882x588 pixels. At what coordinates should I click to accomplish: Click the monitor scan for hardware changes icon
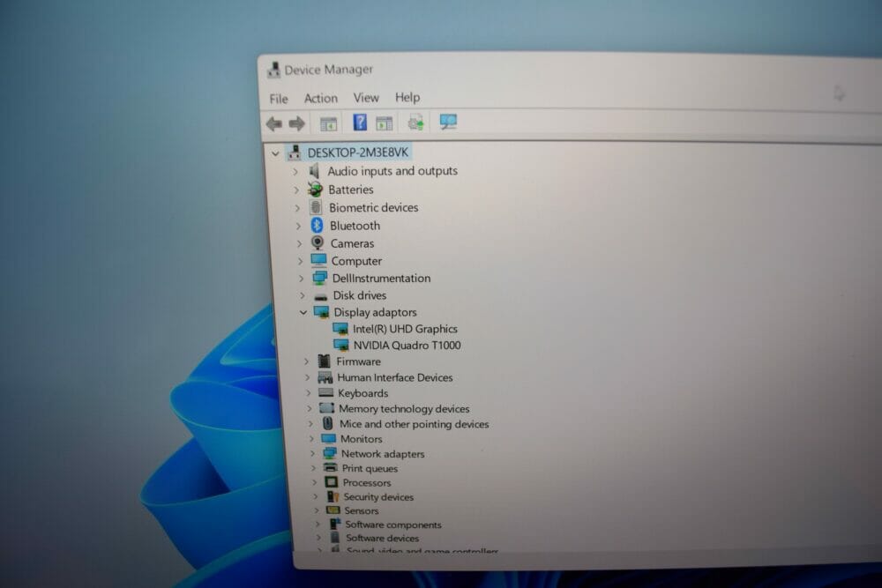448,122
